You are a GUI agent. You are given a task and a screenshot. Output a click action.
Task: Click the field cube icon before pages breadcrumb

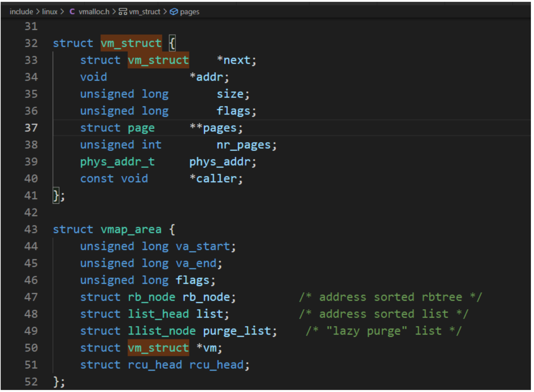[x=174, y=12]
